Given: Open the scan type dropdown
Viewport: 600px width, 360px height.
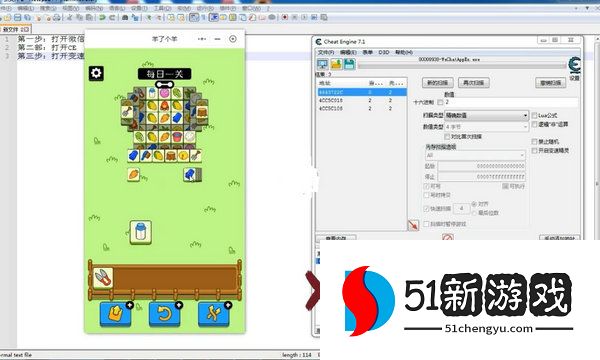Looking at the screenshot, I should [x=486, y=115].
